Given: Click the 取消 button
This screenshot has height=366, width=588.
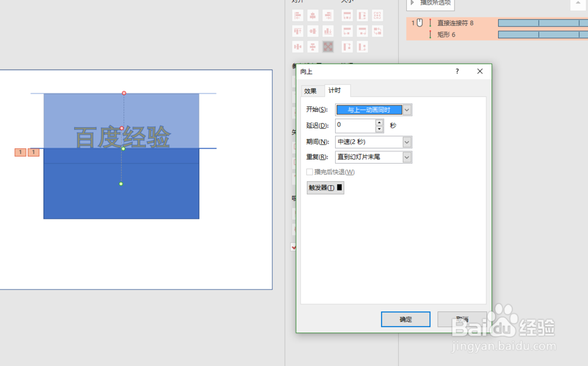Looking at the screenshot, I should 462,320.
